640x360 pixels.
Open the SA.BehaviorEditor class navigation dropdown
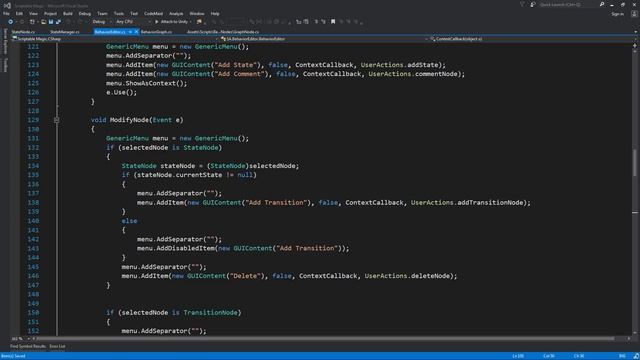(x=324, y=39)
